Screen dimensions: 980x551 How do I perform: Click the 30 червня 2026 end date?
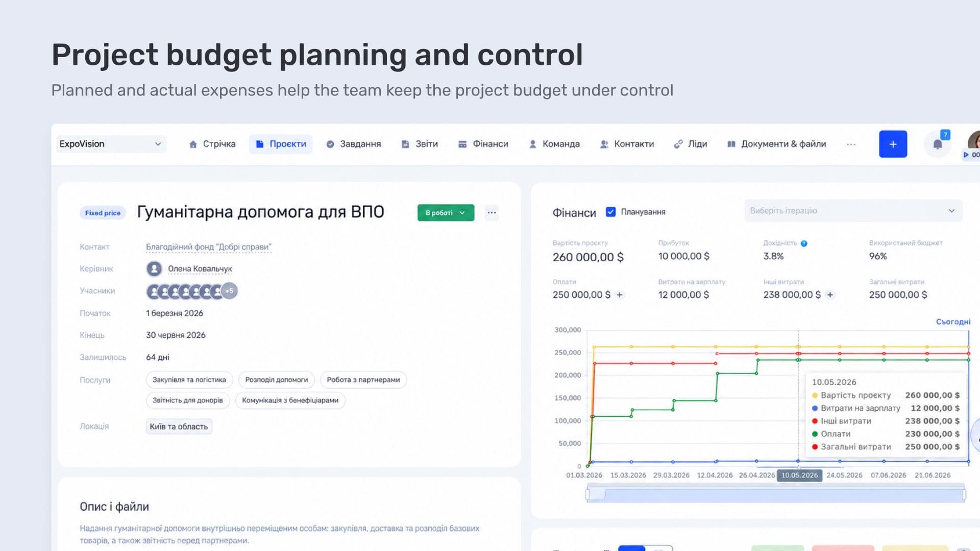(176, 335)
